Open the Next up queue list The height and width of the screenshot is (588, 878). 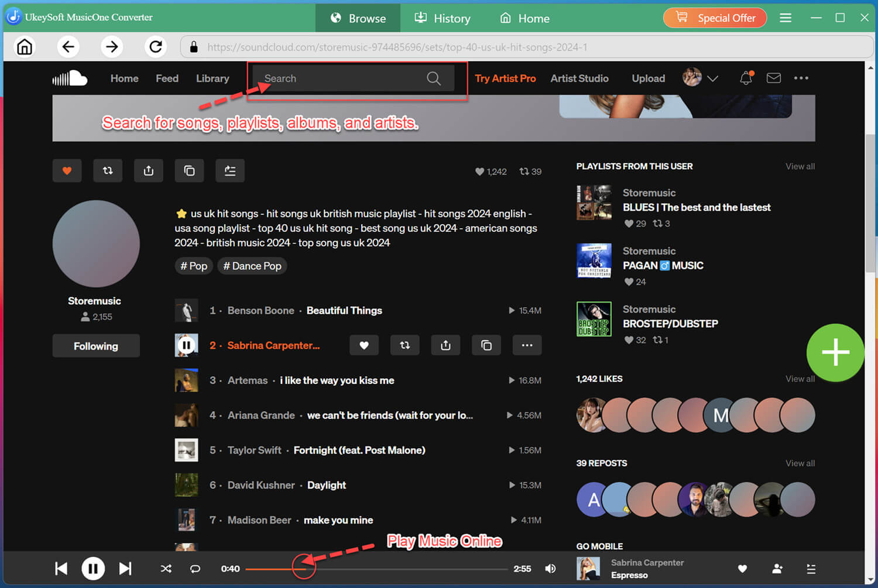tap(811, 569)
